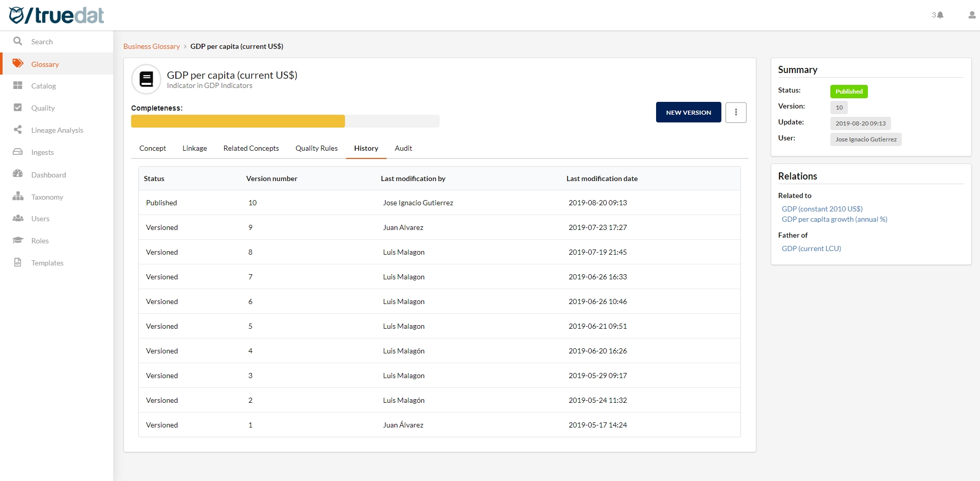Open the Quality checkmark icon
The height and width of the screenshot is (481, 980).
18,108
